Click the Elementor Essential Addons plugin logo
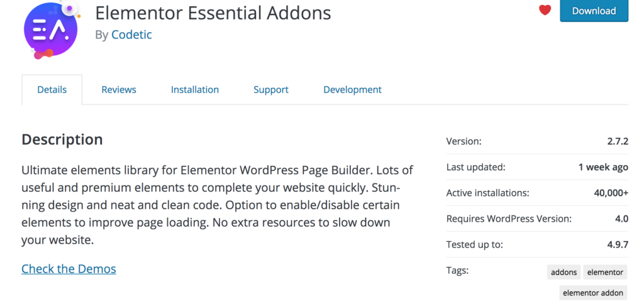This screenshot has width=644, height=304. pyautogui.click(x=52, y=30)
